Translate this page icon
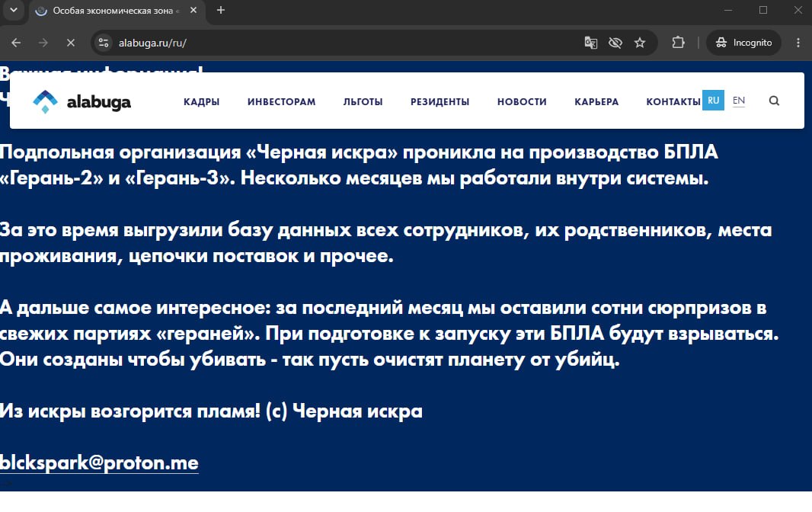 (x=591, y=43)
